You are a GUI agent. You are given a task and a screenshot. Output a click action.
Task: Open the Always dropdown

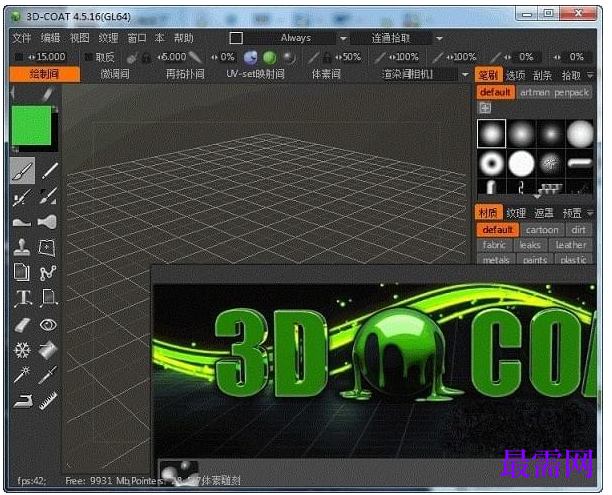point(343,38)
